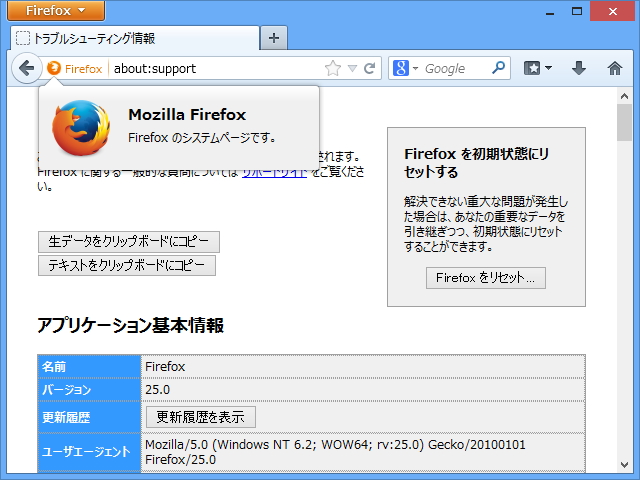This screenshot has height=480, width=640.
Task: Click the large Firefox logo in popup
Action: (x=81, y=128)
